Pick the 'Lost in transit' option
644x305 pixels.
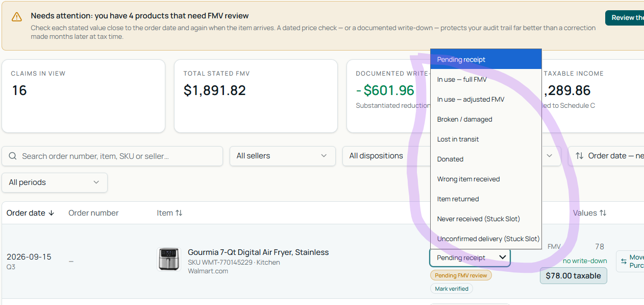[x=486, y=139]
